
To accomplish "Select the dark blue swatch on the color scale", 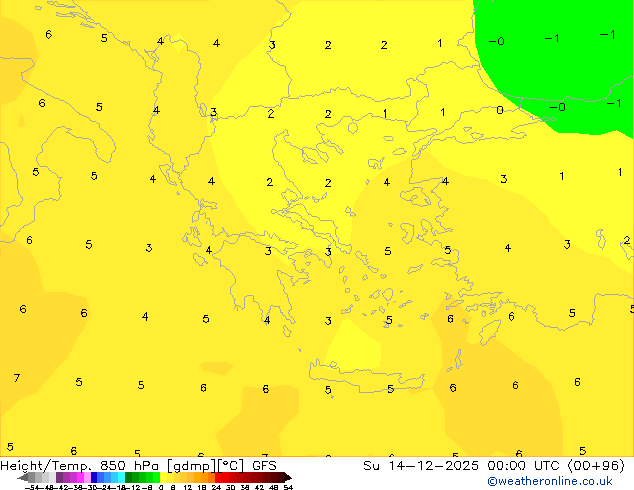I will (94, 477).
